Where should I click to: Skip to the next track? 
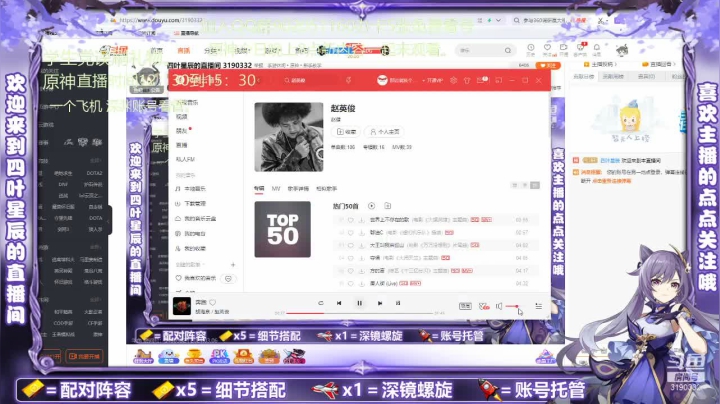(x=380, y=303)
